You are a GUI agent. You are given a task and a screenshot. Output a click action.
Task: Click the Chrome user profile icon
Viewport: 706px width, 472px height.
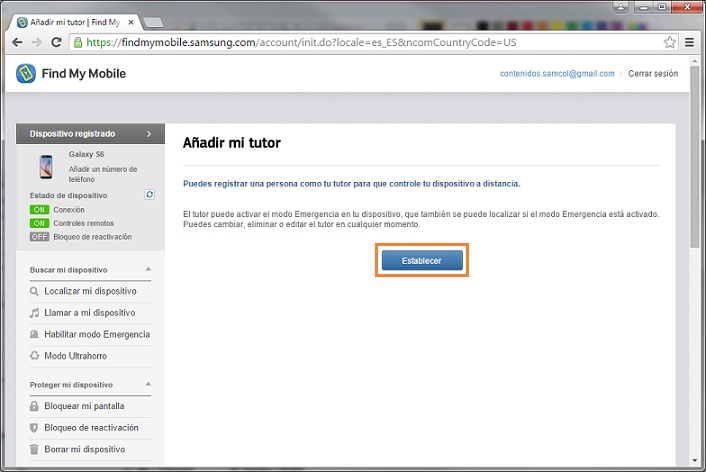point(621,7)
